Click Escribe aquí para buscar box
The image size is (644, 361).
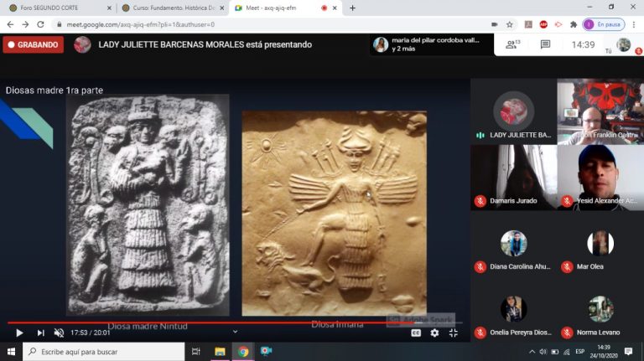103,352
